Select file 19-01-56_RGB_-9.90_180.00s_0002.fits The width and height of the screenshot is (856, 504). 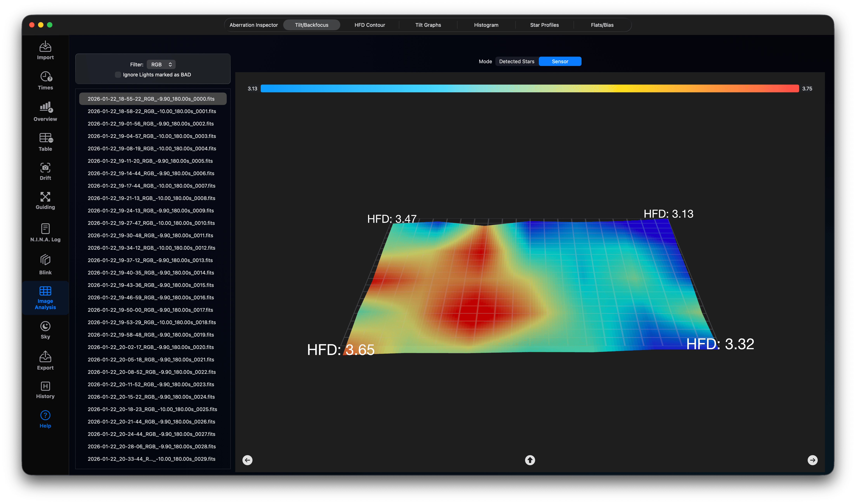pos(153,124)
